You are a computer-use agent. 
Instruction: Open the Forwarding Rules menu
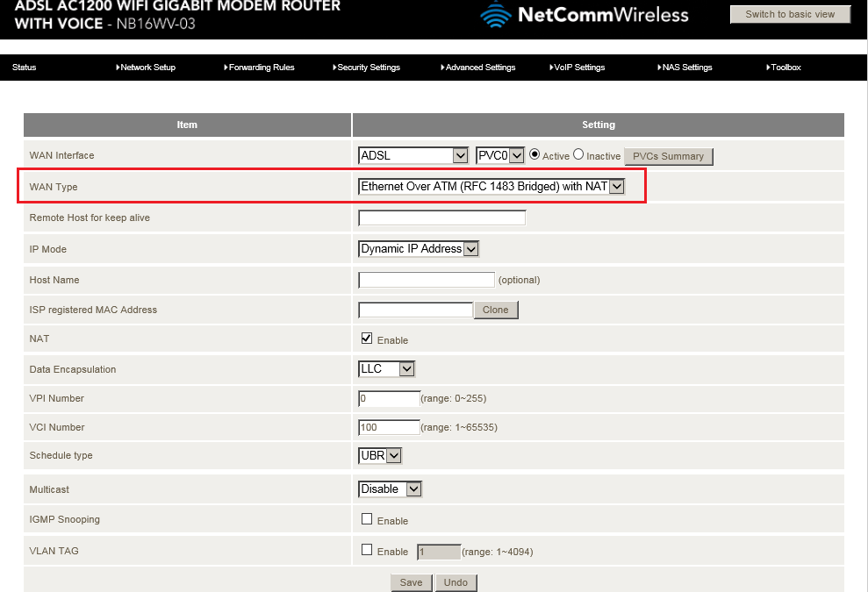coord(260,68)
